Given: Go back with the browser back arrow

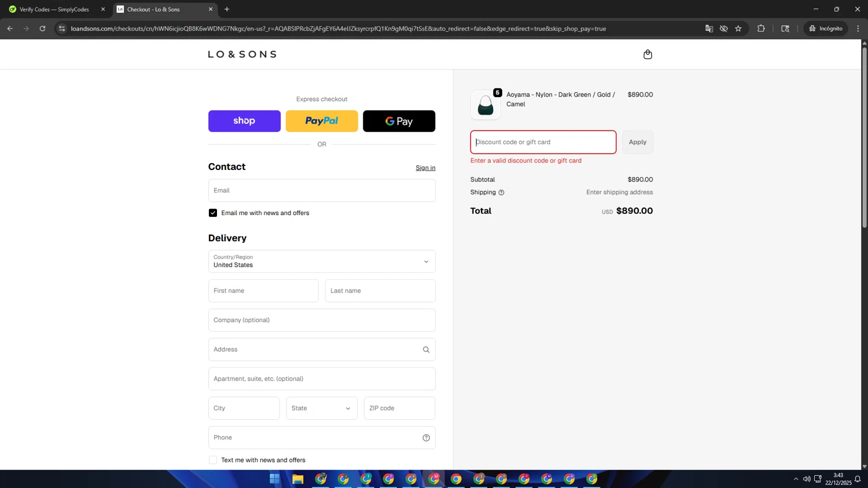Looking at the screenshot, I should [x=10, y=28].
